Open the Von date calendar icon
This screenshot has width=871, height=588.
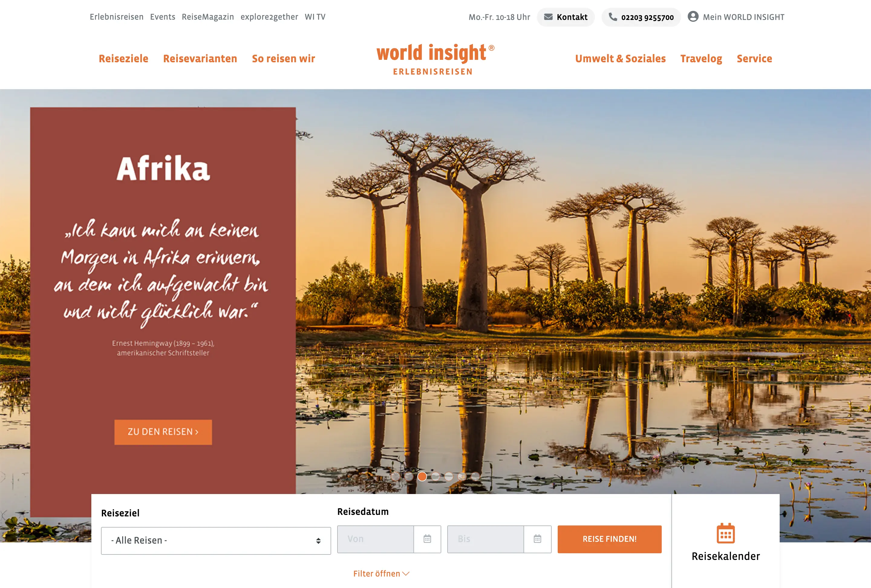coord(427,539)
